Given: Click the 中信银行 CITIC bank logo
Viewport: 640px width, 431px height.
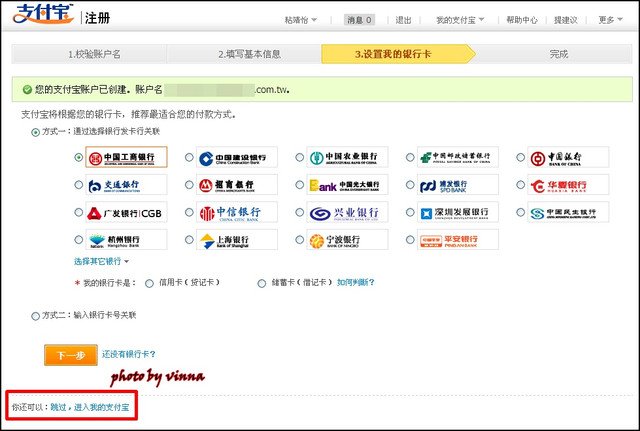Looking at the screenshot, I should click(237, 212).
